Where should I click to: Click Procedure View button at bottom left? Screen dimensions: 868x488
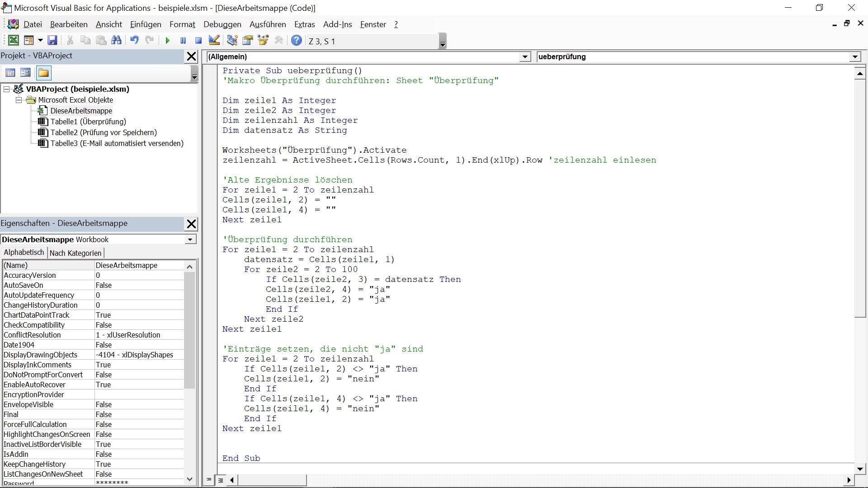click(x=209, y=480)
